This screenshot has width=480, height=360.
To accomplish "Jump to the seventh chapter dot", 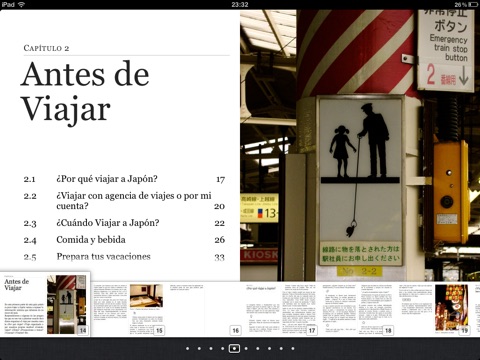I will coord(258,348).
